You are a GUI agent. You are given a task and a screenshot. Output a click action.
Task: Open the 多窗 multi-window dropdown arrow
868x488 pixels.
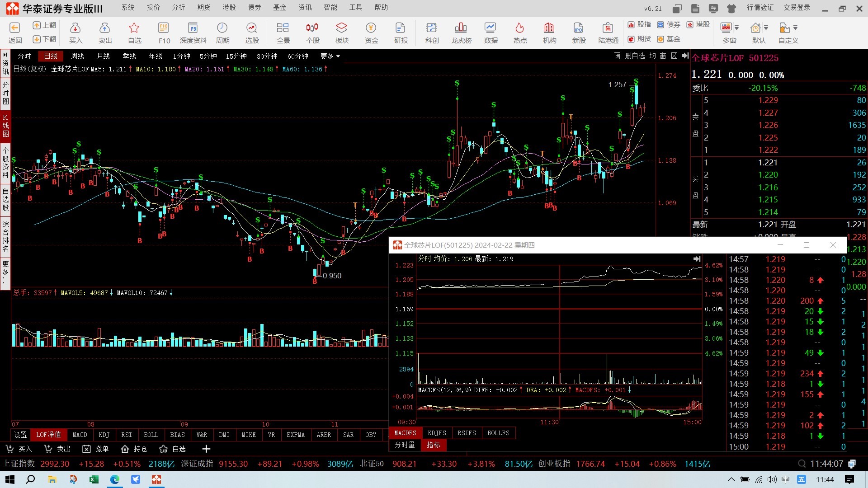737,28
